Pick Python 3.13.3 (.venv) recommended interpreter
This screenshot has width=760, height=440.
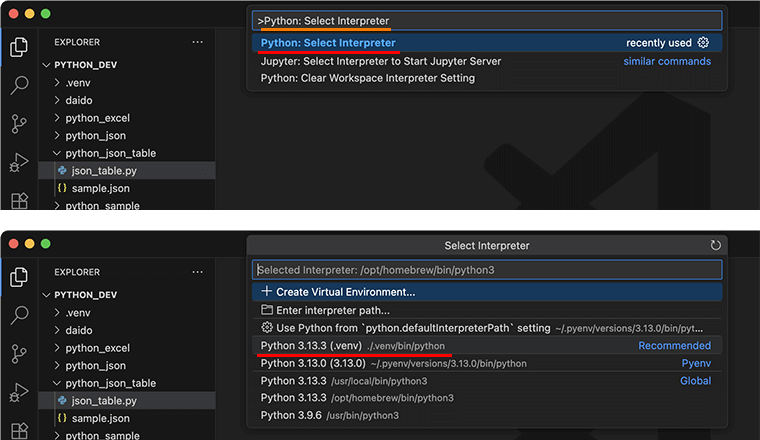[487, 346]
